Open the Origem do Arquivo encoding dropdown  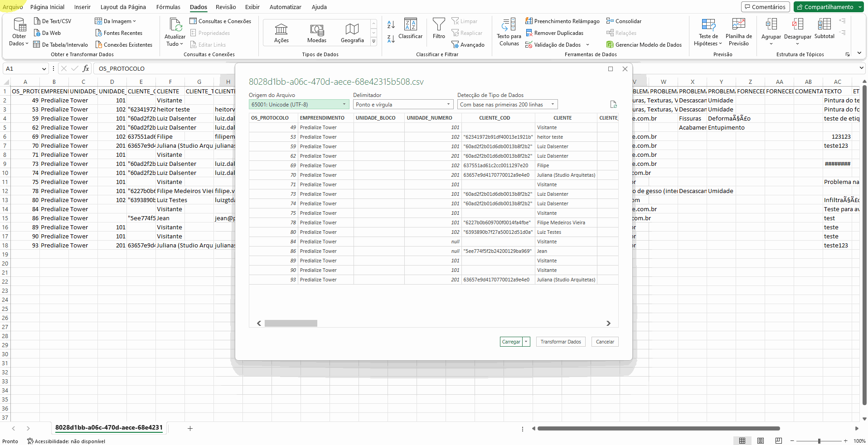point(343,104)
